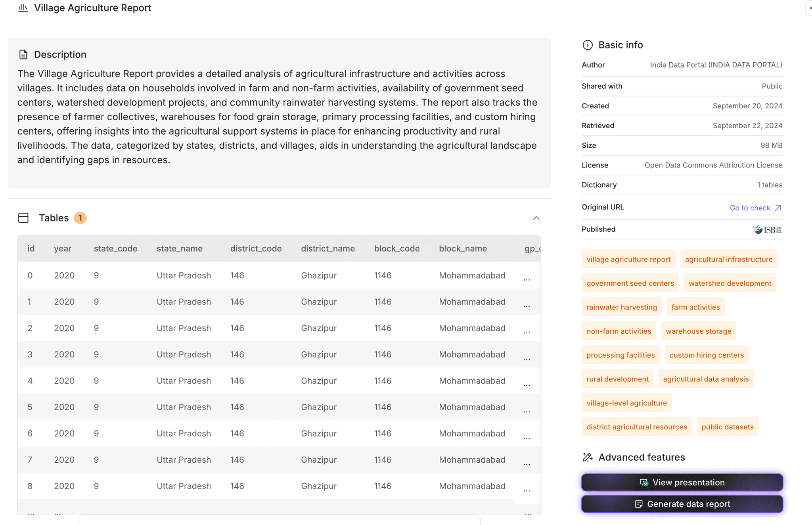Image resolution: width=812 pixels, height=525 pixels.
Task: Click the Basic info circle icon
Action: 587,45
